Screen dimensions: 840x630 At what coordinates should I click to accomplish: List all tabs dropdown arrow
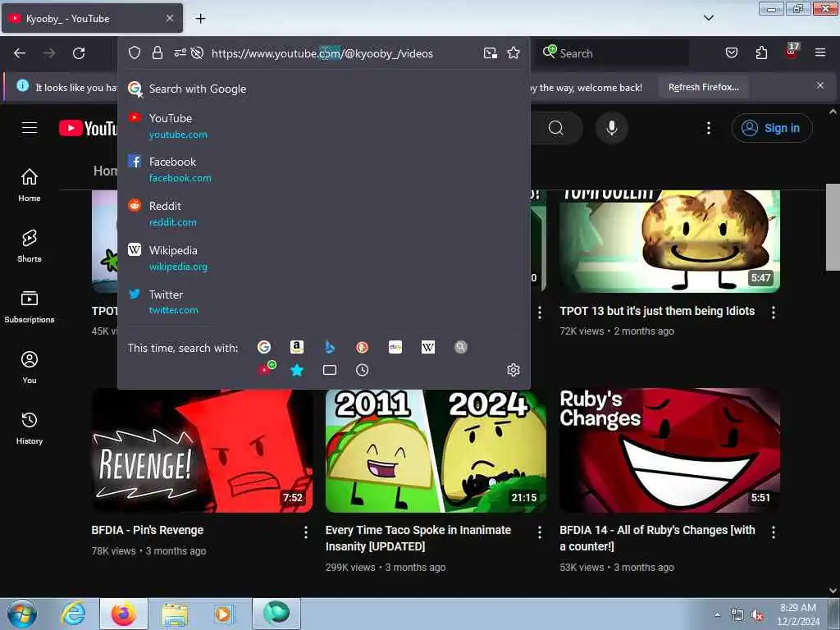(x=708, y=18)
